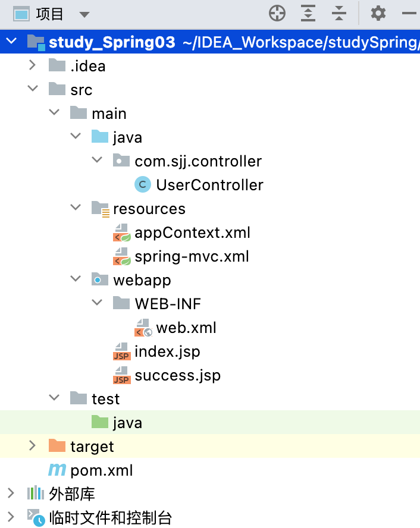The image size is (420, 528).
Task: Click the web.xml file icon
Action: coord(143,328)
